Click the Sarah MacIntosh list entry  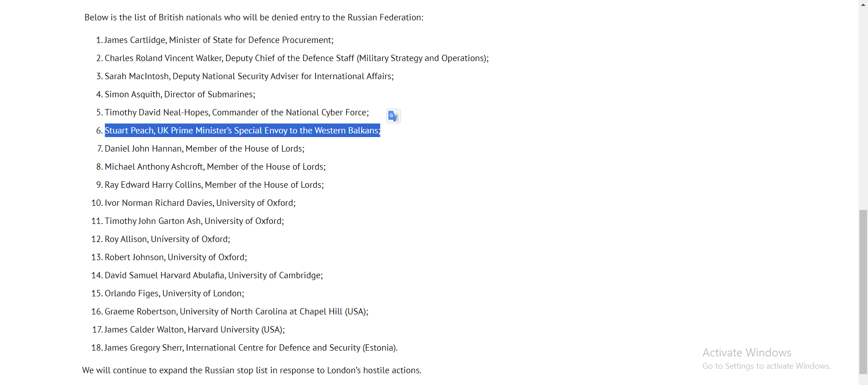point(249,76)
